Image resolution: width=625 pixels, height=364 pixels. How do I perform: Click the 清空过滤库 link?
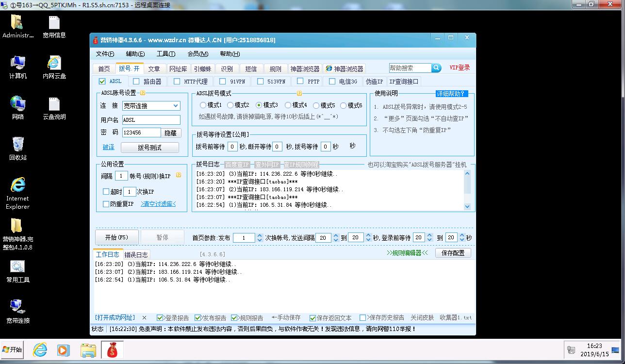tap(158, 204)
